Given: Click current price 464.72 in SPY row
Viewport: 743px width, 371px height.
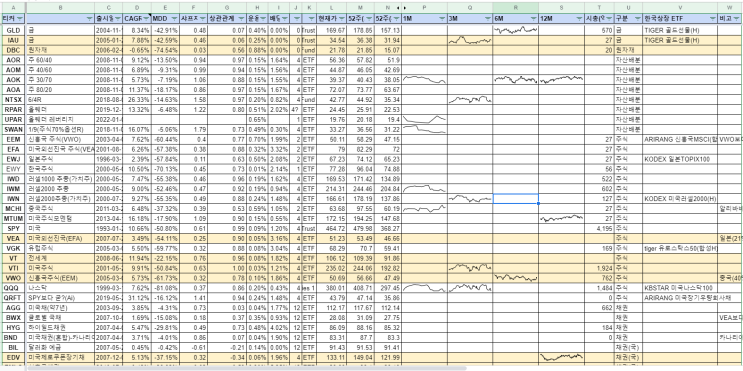Looking at the screenshot, I should (331, 228).
